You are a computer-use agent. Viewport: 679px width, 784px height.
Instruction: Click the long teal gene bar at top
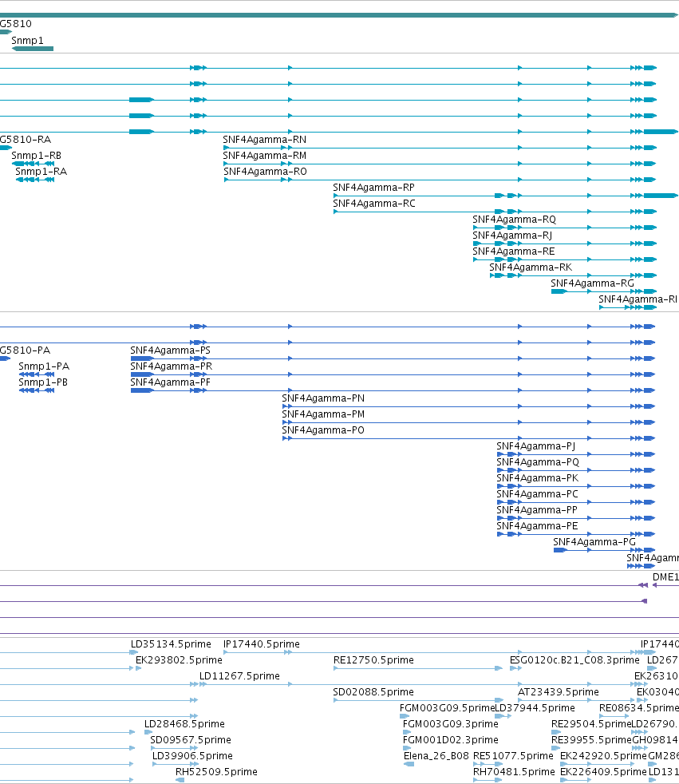point(339,15)
